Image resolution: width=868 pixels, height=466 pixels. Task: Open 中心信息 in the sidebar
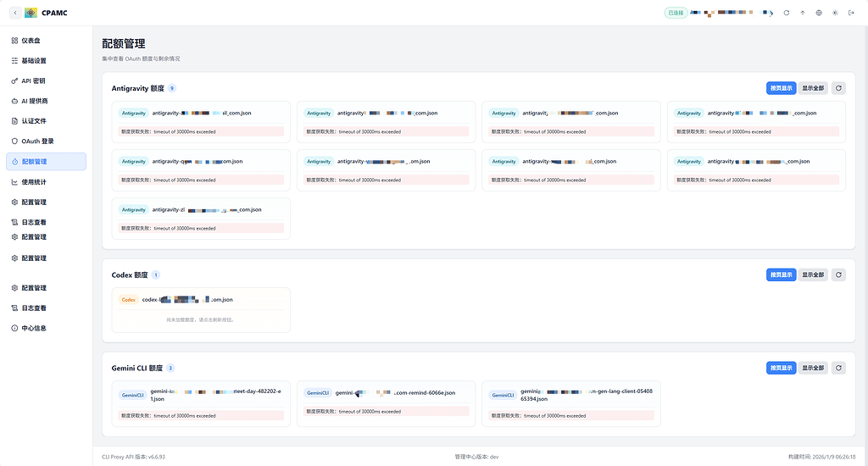pos(46,328)
